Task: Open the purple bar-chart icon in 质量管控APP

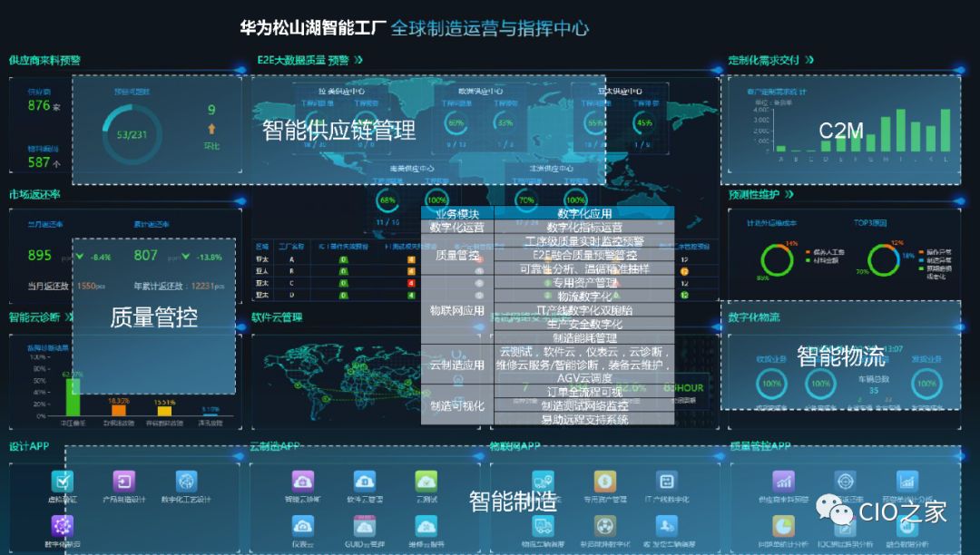Action: [783, 482]
